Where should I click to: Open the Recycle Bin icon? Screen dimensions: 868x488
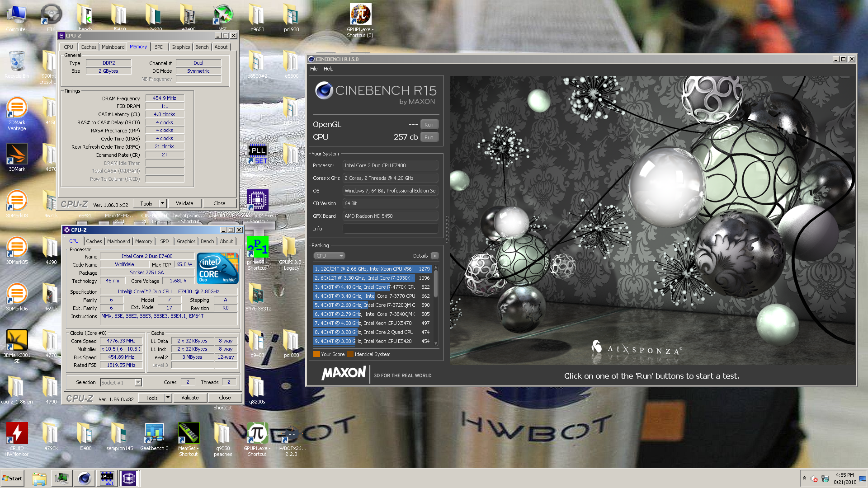coord(17,64)
